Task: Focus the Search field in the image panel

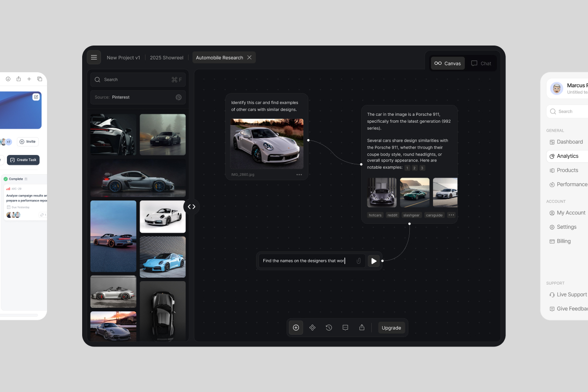Action: click(x=138, y=80)
